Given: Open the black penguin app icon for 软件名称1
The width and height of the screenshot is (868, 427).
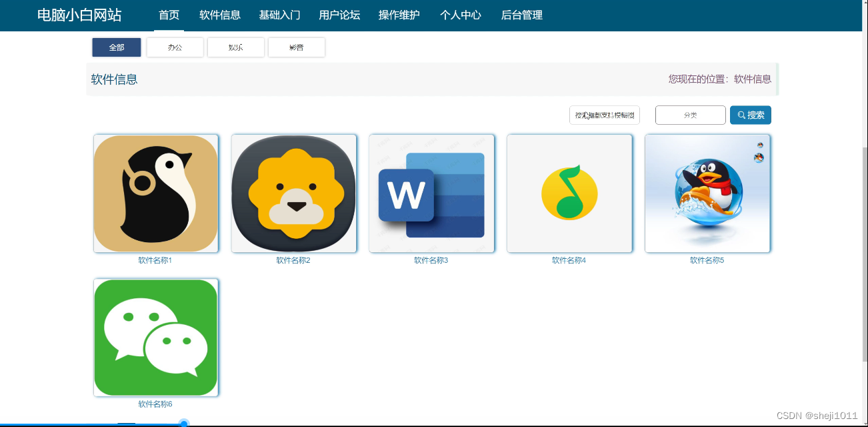Looking at the screenshot, I should tap(156, 193).
